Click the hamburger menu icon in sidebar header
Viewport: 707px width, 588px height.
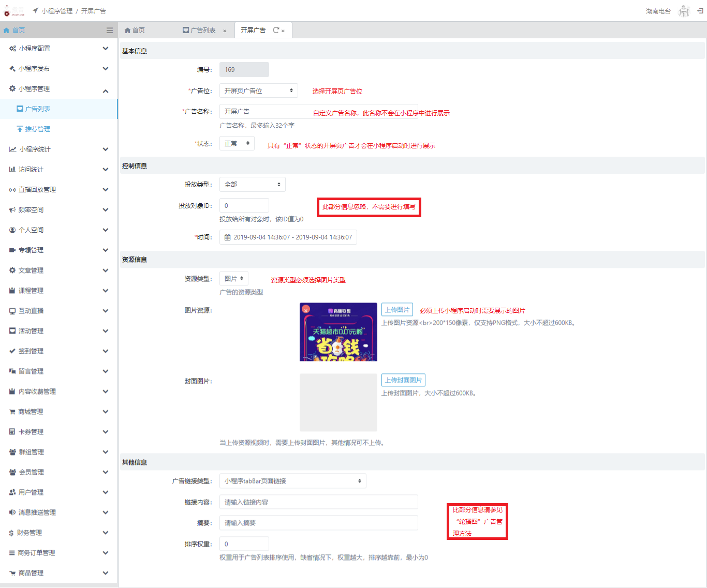109,31
